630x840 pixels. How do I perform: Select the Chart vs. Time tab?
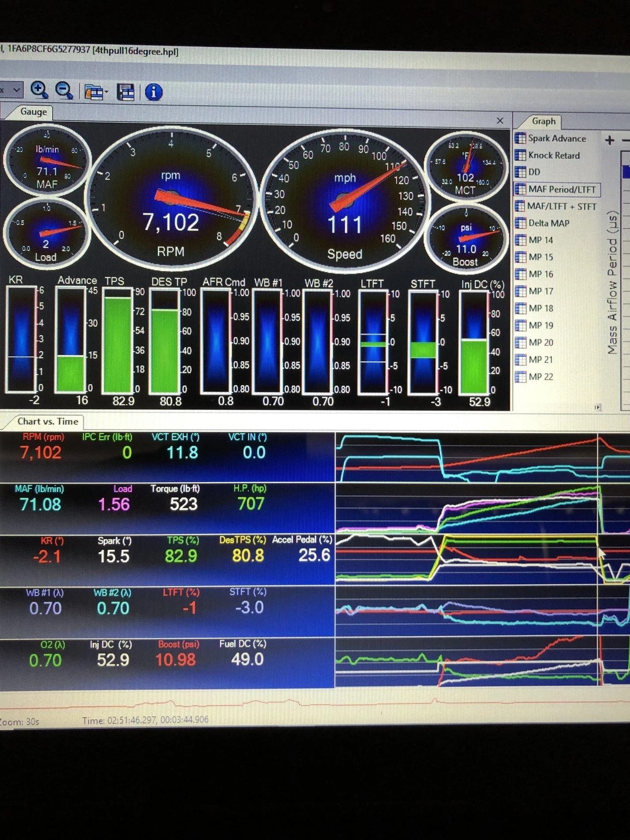(47, 421)
